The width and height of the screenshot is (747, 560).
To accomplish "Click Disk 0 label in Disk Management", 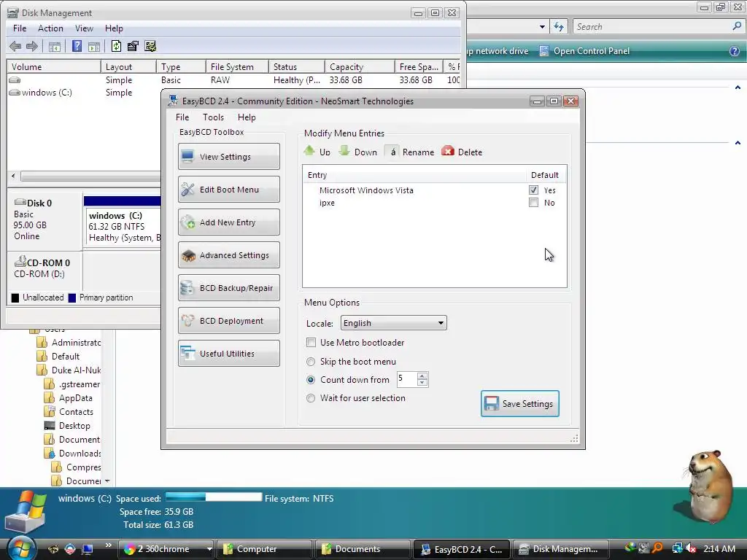I will pyautogui.click(x=39, y=203).
